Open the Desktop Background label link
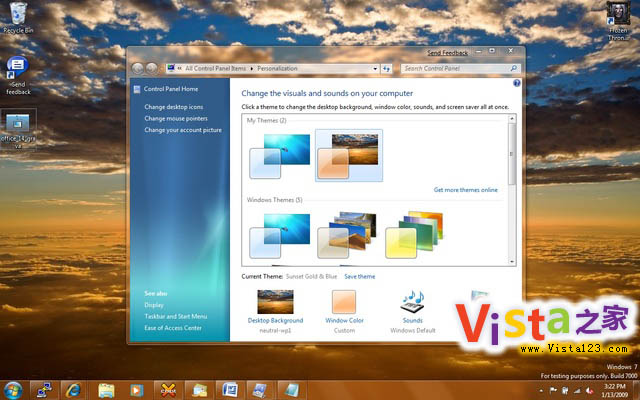 click(276, 320)
